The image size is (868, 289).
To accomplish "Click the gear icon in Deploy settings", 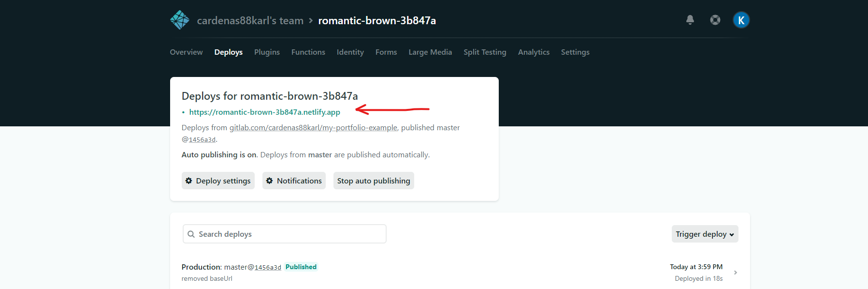I will point(189,181).
